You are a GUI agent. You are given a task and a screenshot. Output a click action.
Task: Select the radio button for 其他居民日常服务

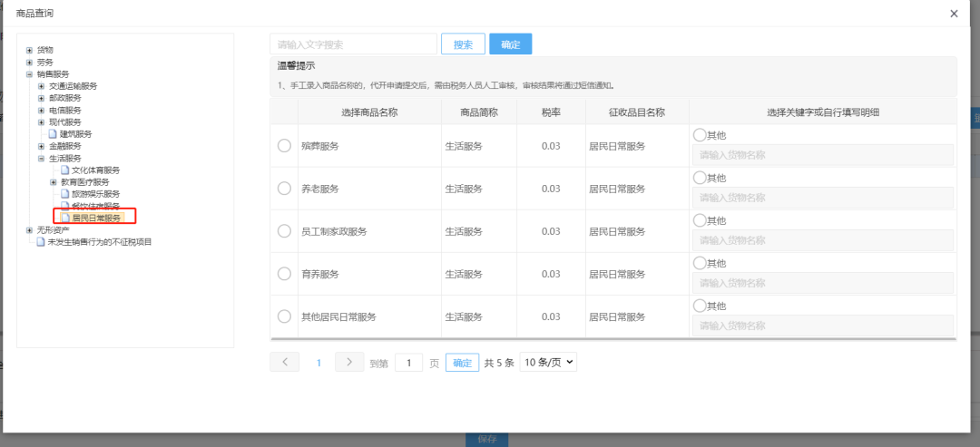click(284, 316)
